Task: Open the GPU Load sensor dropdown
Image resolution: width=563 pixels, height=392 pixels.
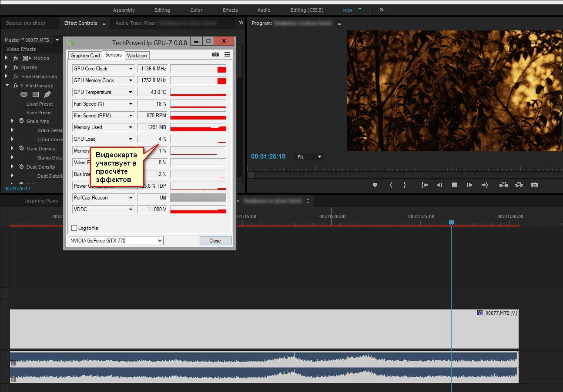Action: 131,139
